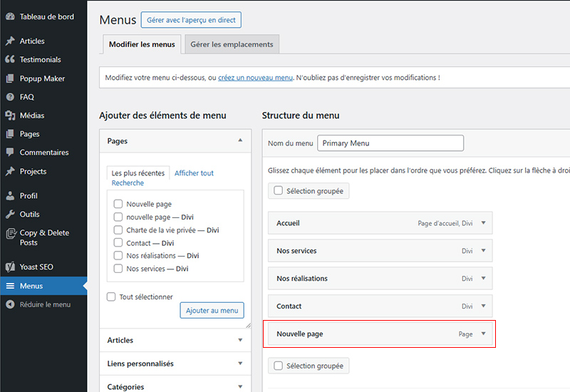Click the Articles pushpin icon in sidebar

pyautogui.click(x=10, y=41)
